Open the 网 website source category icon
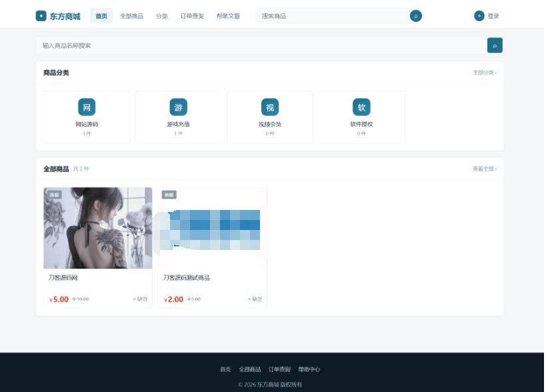 click(87, 107)
